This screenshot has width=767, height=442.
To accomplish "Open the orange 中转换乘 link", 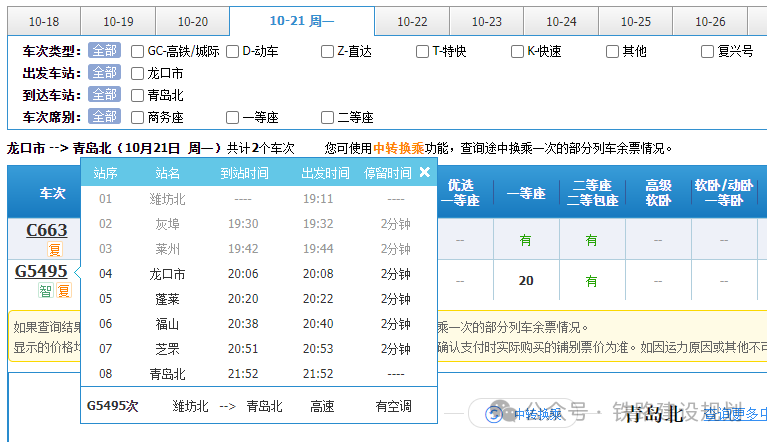I will [398, 148].
